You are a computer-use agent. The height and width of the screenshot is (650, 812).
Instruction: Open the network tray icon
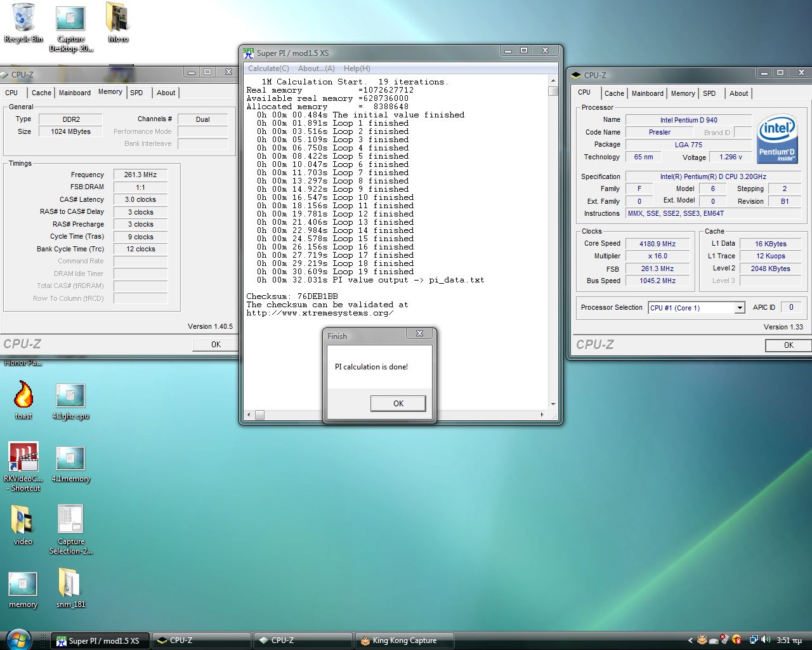(754, 640)
